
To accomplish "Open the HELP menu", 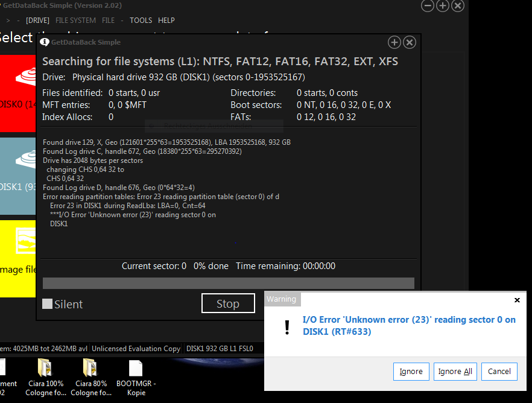I will click(166, 21).
